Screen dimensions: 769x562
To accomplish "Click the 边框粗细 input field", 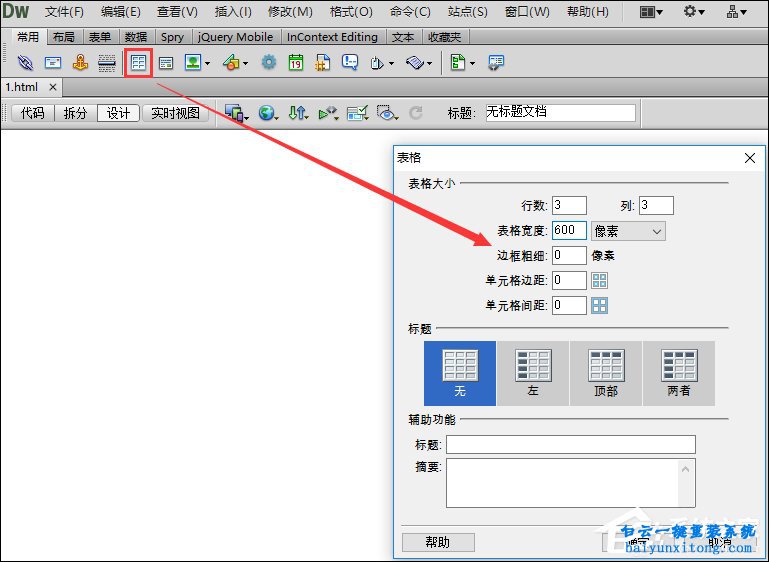I will [x=569, y=255].
